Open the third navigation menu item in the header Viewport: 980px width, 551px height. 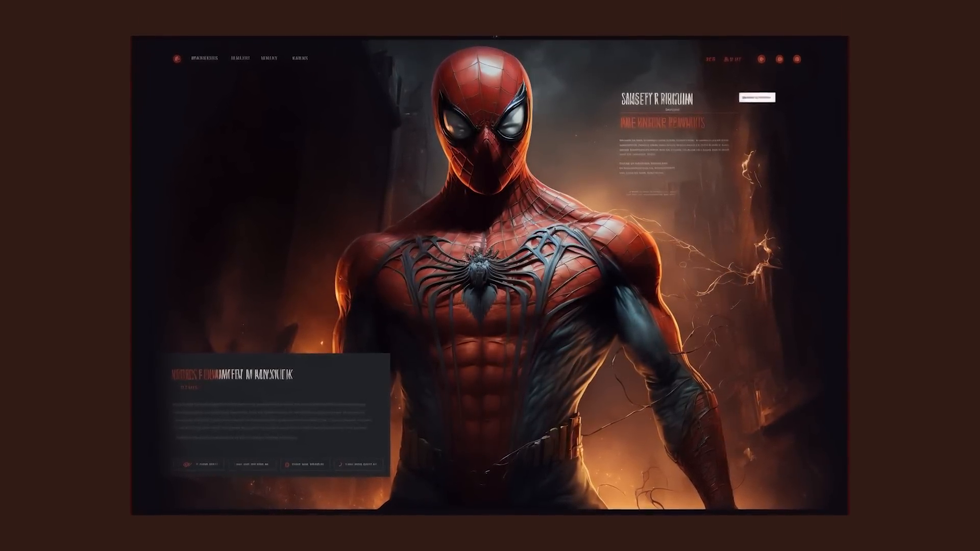269,58
